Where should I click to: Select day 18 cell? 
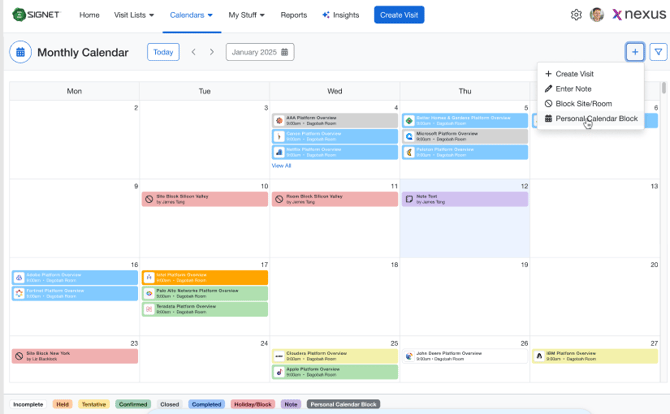pyautogui.click(x=335, y=297)
